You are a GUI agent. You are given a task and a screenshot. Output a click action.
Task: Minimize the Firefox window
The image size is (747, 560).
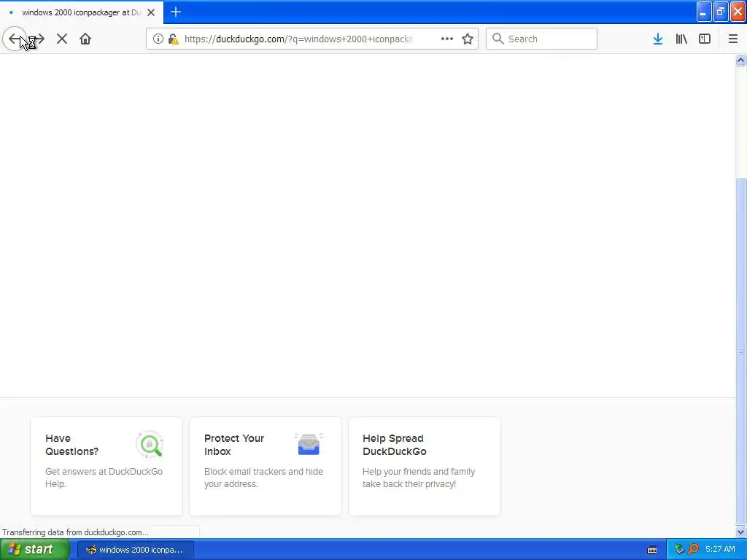pyautogui.click(x=704, y=12)
